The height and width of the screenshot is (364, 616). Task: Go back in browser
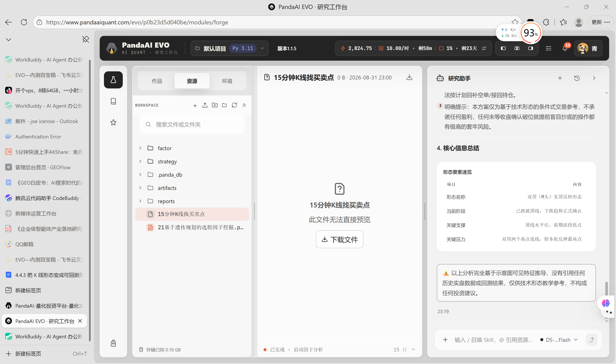[x=9, y=22]
